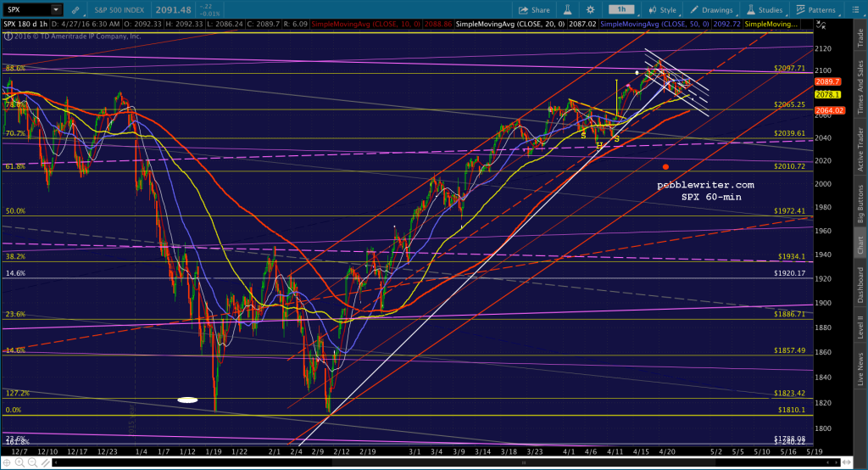Viewport: 868px width, 470px height.
Task: Click the $2097.71 Fibonacci level label
Action: tap(789, 68)
